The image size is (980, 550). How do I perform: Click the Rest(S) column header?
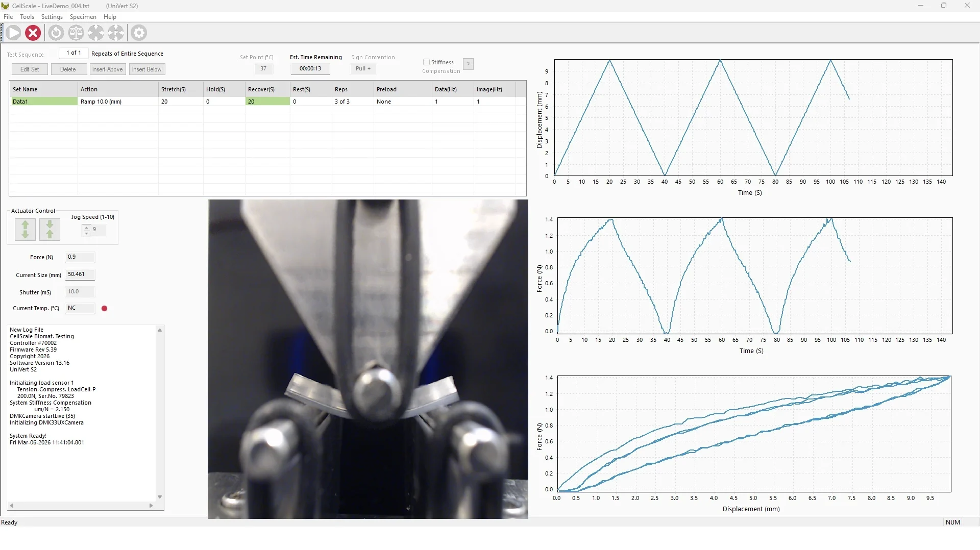pyautogui.click(x=311, y=89)
